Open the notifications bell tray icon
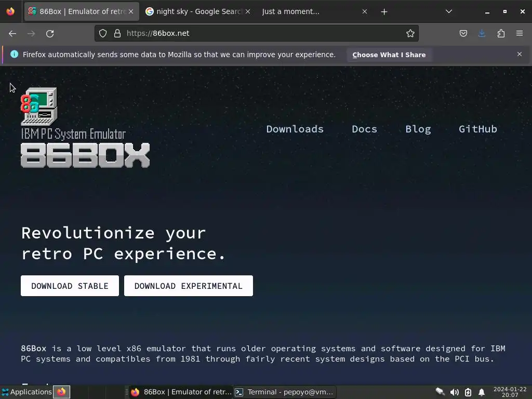This screenshot has height=399, width=532. pyautogui.click(x=482, y=393)
